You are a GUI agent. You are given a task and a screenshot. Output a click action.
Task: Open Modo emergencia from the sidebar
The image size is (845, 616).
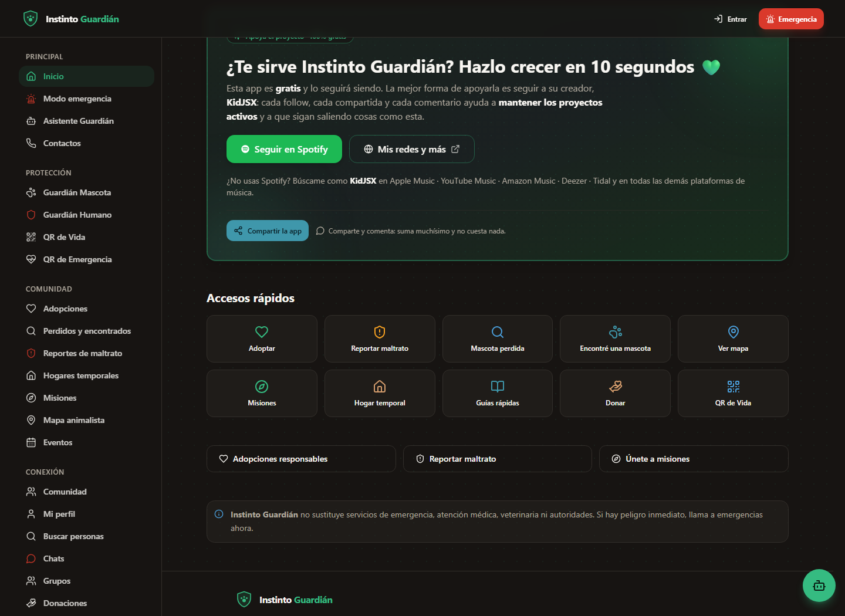click(x=86, y=99)
